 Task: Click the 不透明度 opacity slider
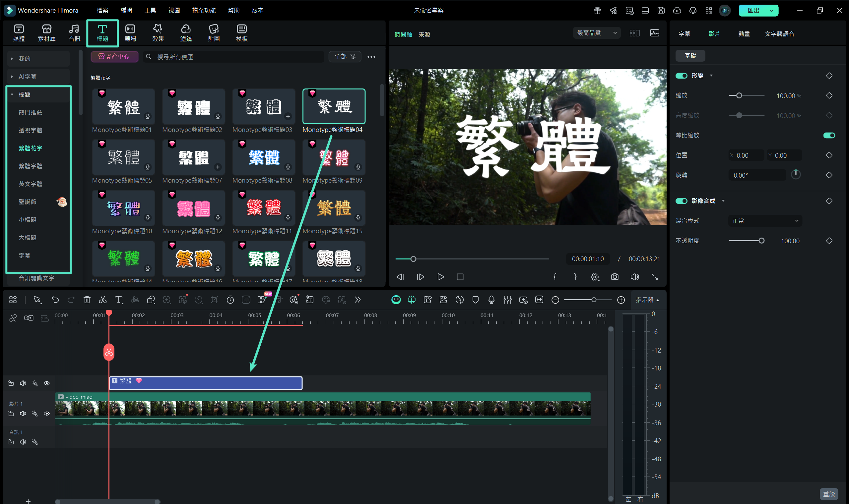click(747, 241)
